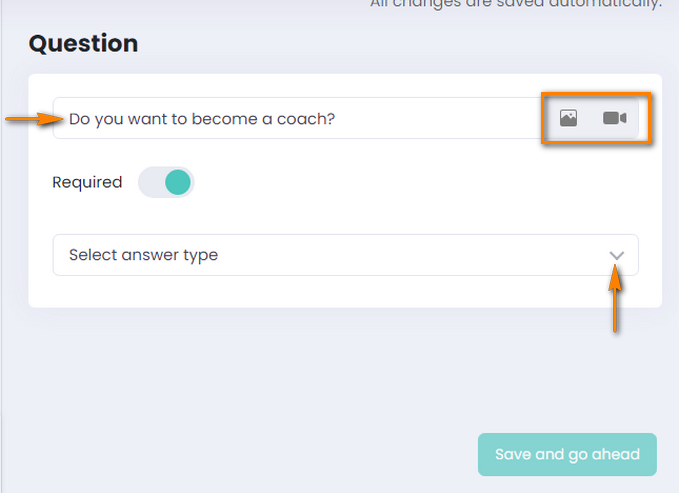Save question and continue to next step
The image size is (679, 493).
point(567,454)
